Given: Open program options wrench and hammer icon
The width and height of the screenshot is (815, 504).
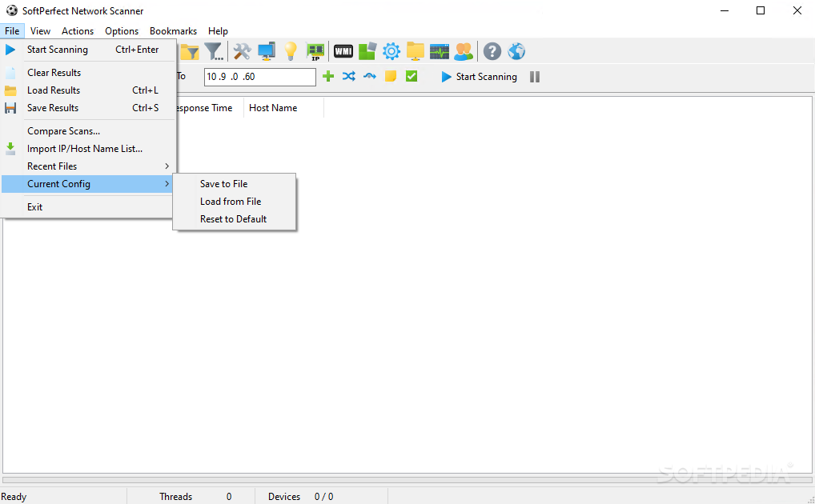Looking at the screenshot, I should point(242,51).
